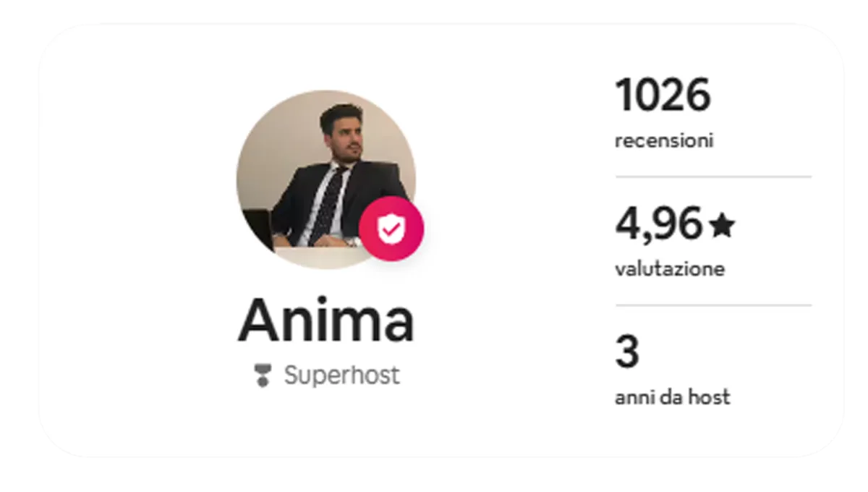Click the host name Anima
The width and height of the screenshot is (868, 492).
[325, 321]
